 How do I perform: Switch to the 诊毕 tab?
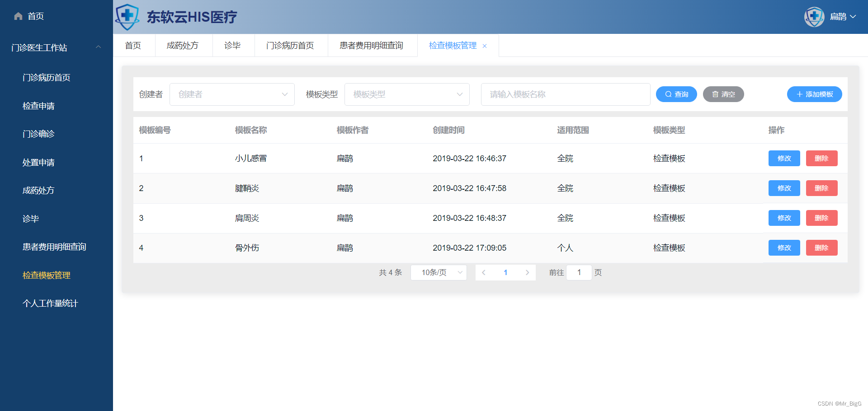[x=232, y=46]
